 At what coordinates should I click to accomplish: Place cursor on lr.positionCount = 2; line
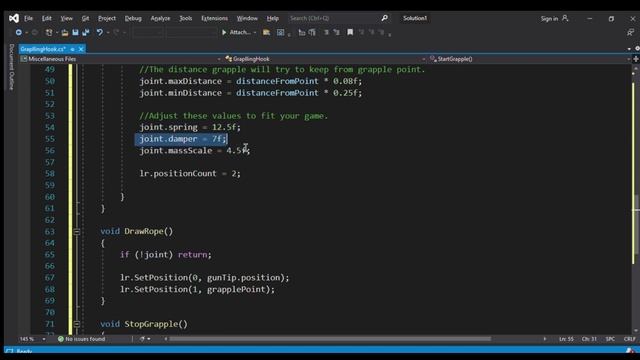[x=190, y=173]
